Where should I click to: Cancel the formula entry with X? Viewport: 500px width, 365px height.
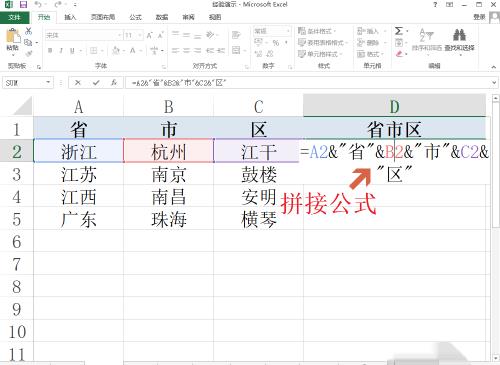pos(78,83)
